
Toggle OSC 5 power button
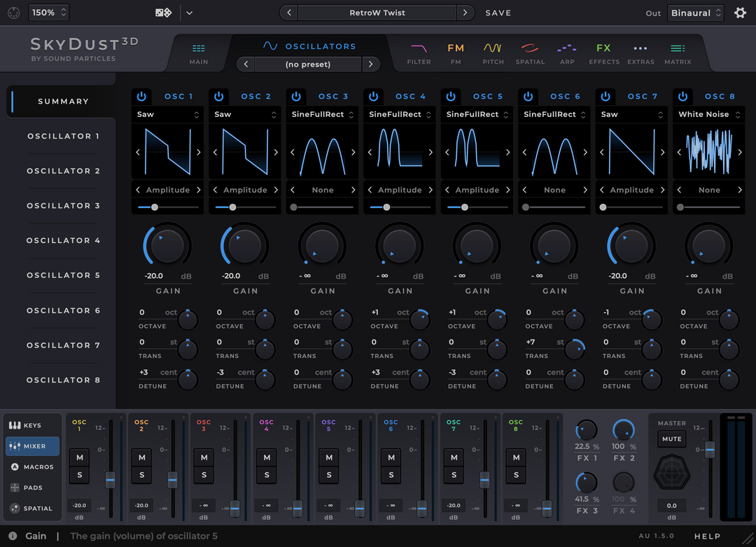pyautogui.click(x=451, y=97)
